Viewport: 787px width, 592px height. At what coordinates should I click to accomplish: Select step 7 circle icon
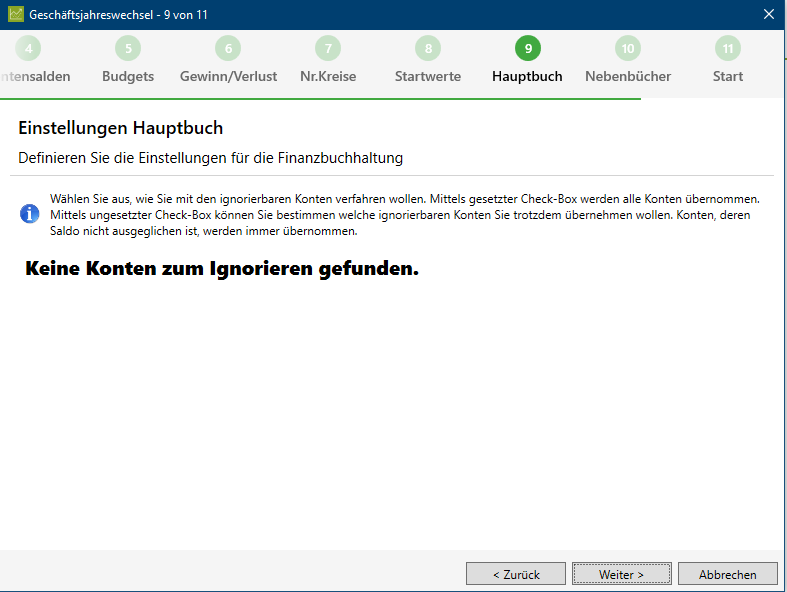pyautogui.click(x=328, y=48)
